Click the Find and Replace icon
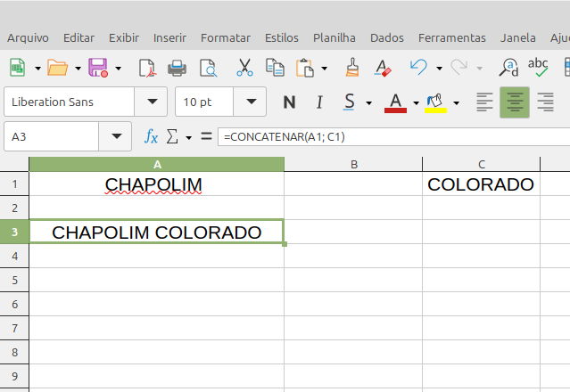Viewport: 570px width, 392px height. (509, 68)
